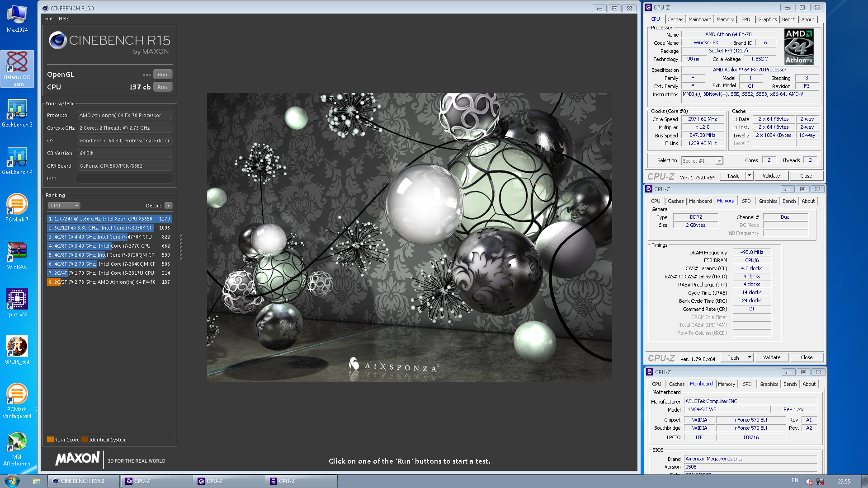Select the Core i5-3317U ranking row

(109, 273)
